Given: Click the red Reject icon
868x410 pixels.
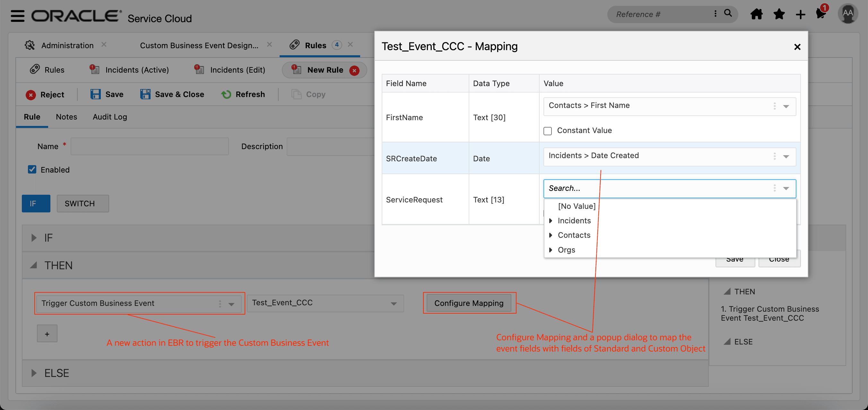Looking at the screenshot, I should (31, 95).
